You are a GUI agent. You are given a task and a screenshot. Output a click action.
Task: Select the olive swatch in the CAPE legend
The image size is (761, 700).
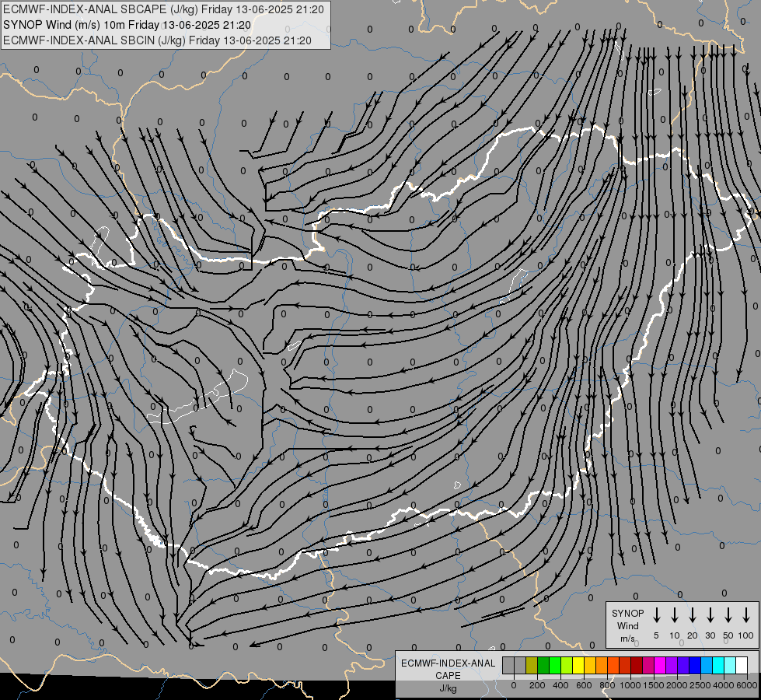pyautogui.click(x=532, y=665)
